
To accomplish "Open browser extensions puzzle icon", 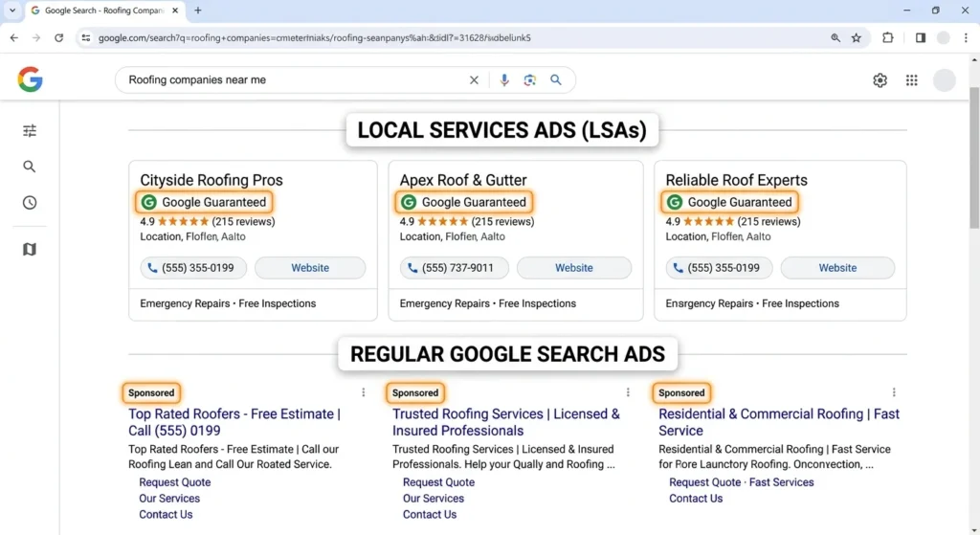I will click(887, 37).
